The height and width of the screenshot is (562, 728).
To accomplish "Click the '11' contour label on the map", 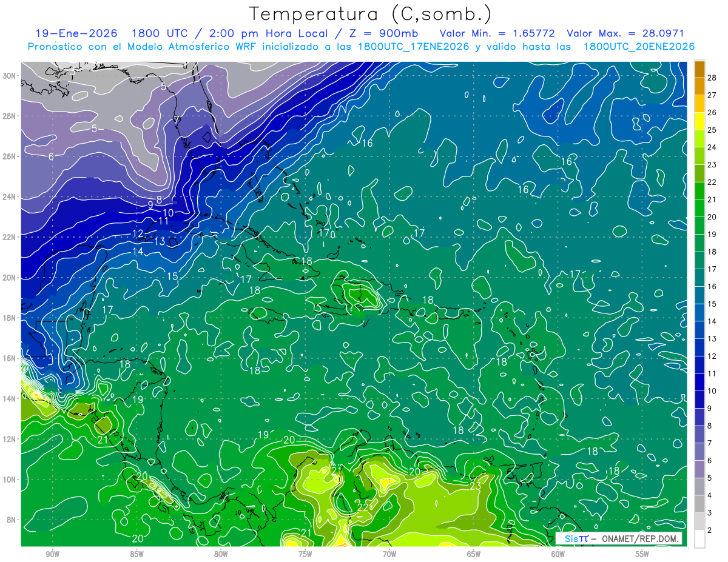I will (x=163, y=221).
